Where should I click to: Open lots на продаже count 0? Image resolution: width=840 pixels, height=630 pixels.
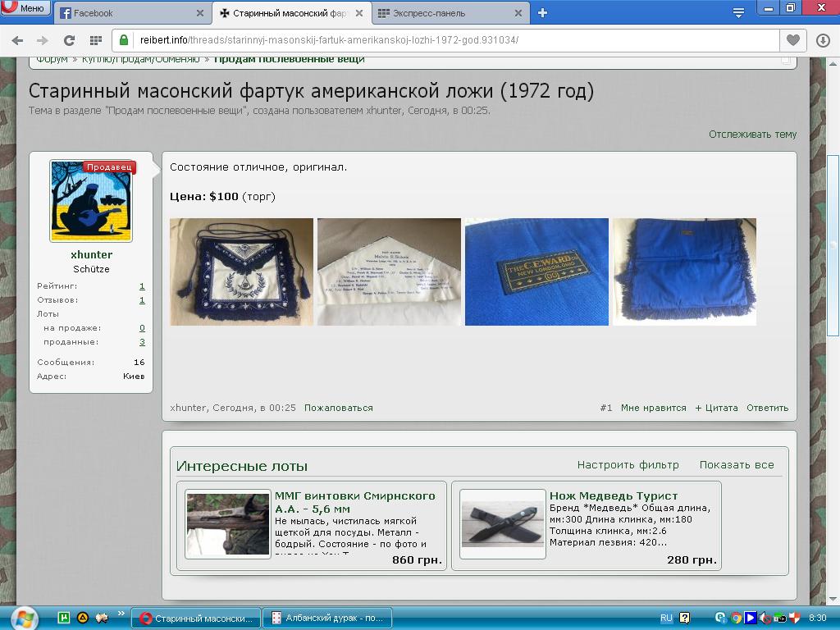pos(142,328)
